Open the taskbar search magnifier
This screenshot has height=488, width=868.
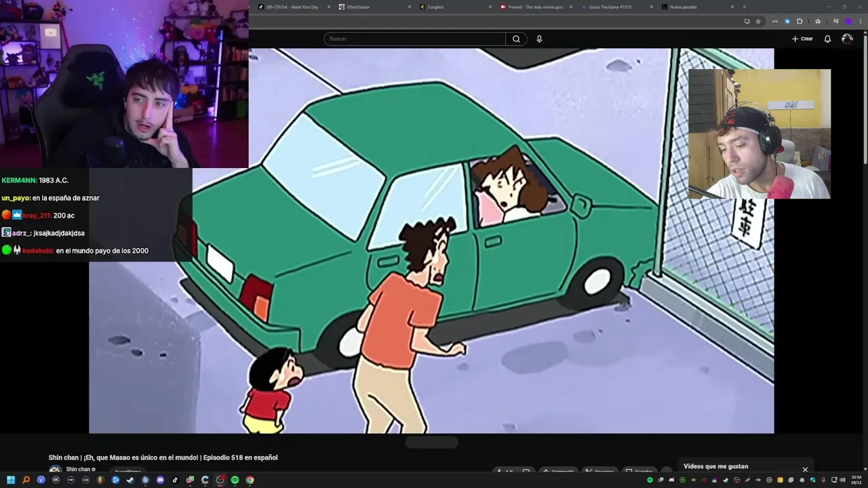point(26,480)
